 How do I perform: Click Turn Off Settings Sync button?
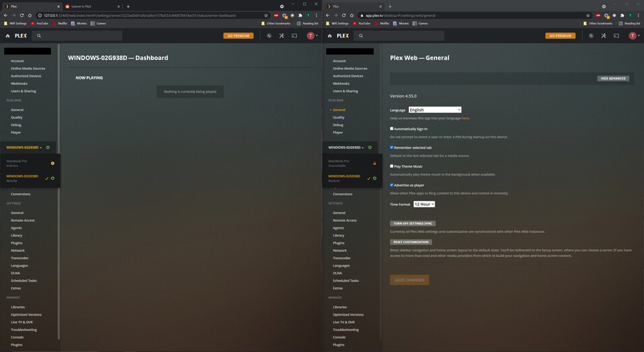[x=413, y=223]
